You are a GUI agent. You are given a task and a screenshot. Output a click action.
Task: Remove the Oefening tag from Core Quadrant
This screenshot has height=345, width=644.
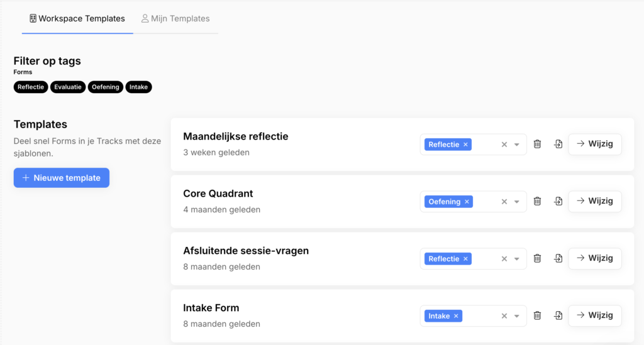[x=467, y=202]
